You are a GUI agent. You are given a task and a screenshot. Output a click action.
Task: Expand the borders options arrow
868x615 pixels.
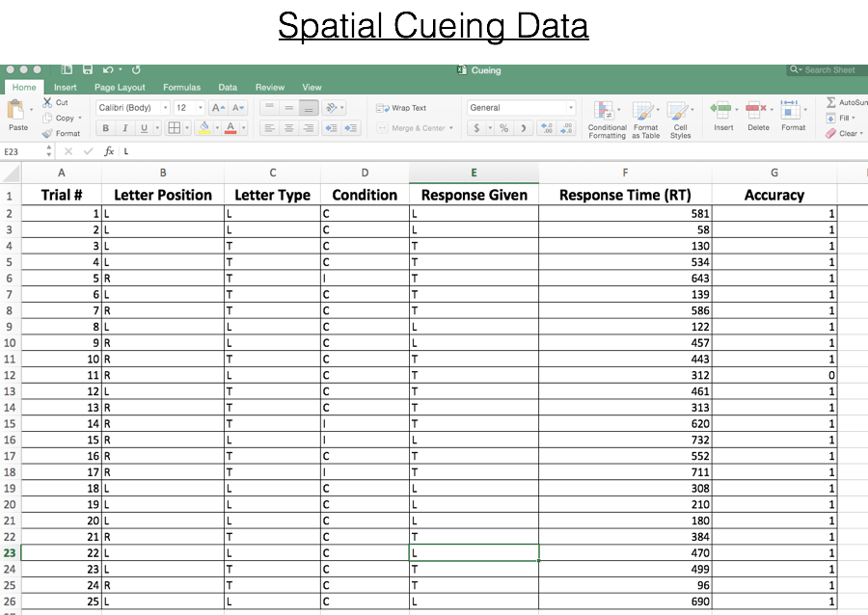(x=187, y=128)
